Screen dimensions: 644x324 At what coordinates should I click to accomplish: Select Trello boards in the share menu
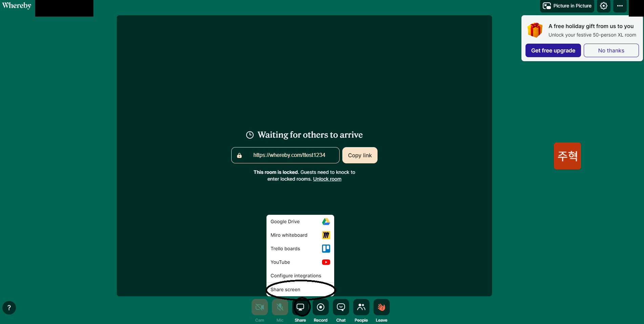300,249
